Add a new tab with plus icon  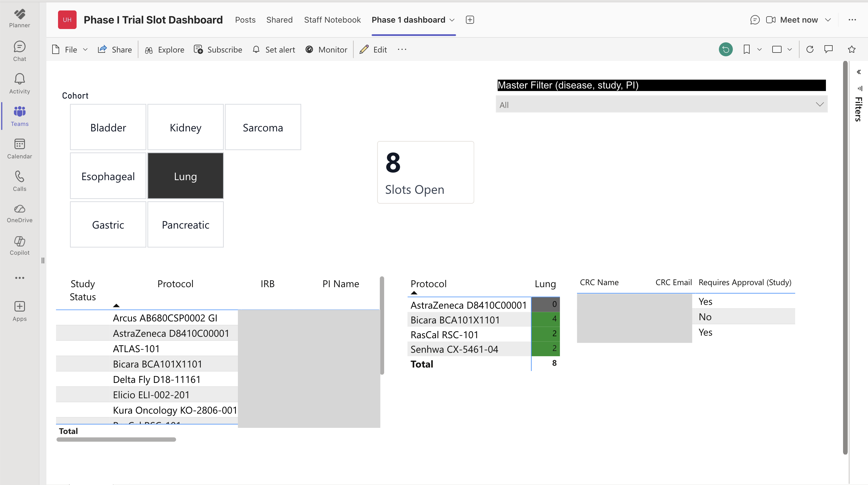click(x=470, y=20)
